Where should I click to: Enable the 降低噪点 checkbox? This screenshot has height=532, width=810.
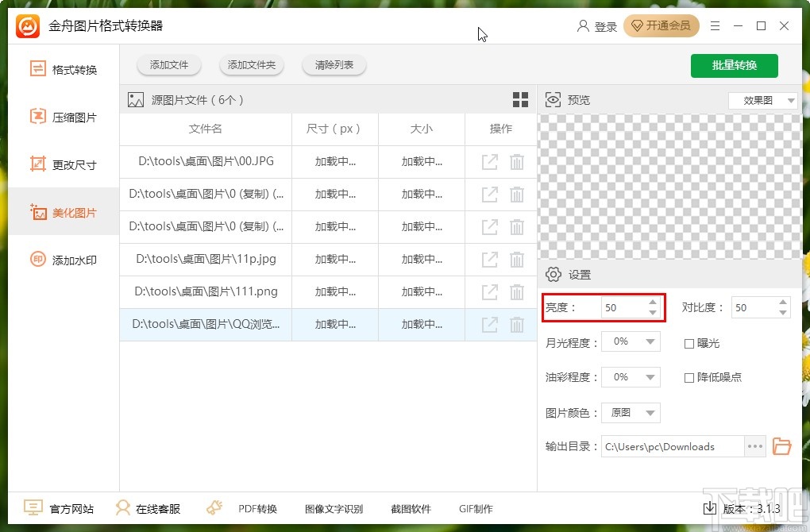coord(688,376)
